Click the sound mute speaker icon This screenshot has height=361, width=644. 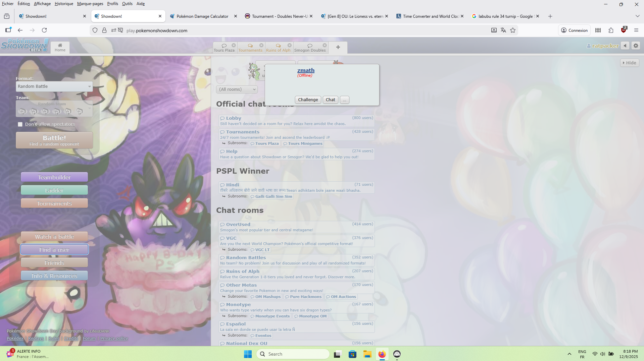coord(625,46)
